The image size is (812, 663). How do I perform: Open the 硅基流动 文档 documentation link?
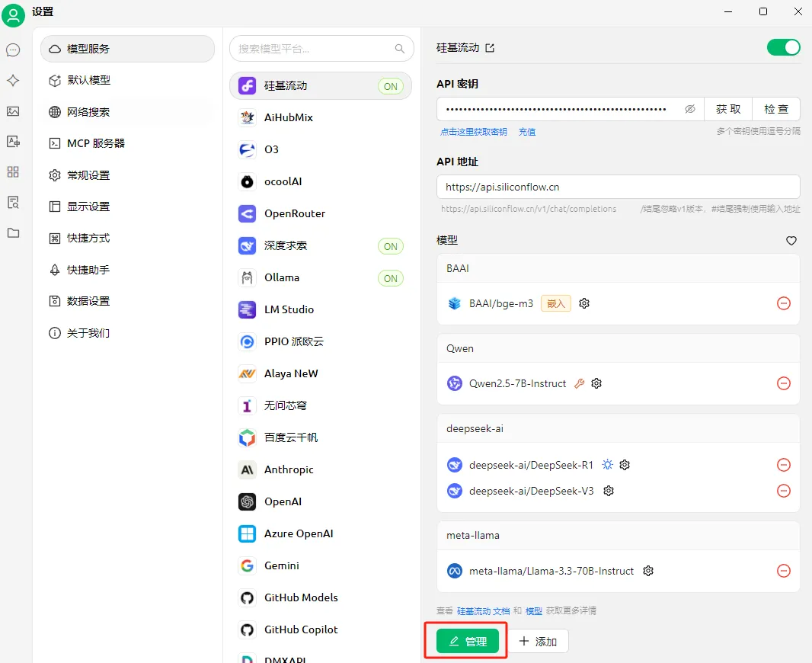483,611
